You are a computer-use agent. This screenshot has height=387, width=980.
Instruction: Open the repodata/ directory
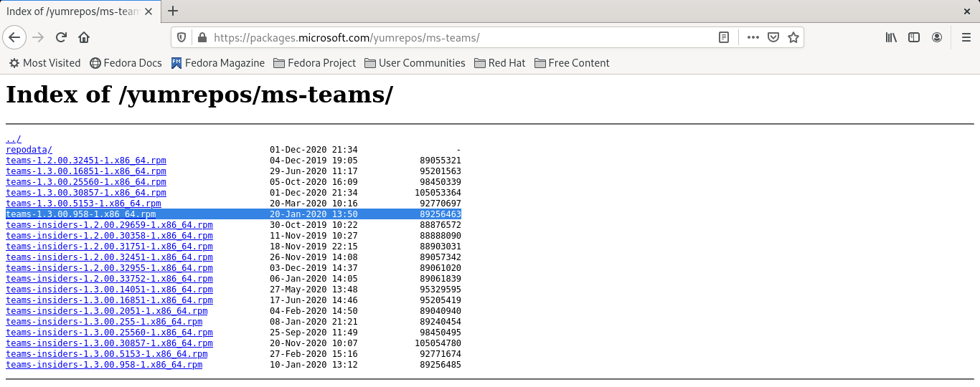[x=29, y=150]
